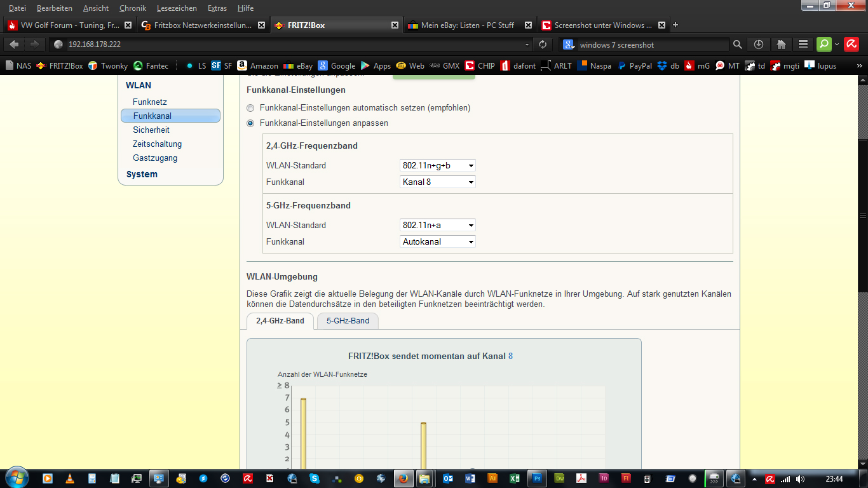Open the PayPal bookmark

[634, 65]
